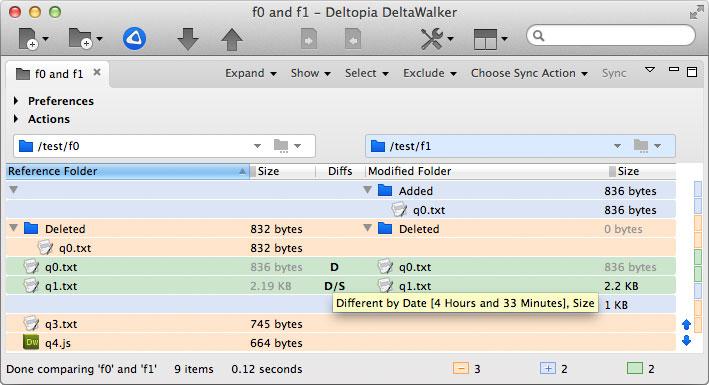Toggle the blue plus filter in status bar
Viewport: 709px width, 385px height.
click(x=548, y=369)
